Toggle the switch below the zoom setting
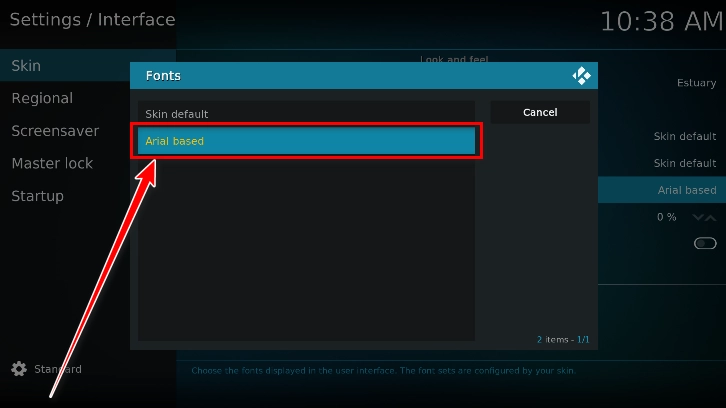Image resolution: width=726 pixels, height=408 pixels. (705, 243)
